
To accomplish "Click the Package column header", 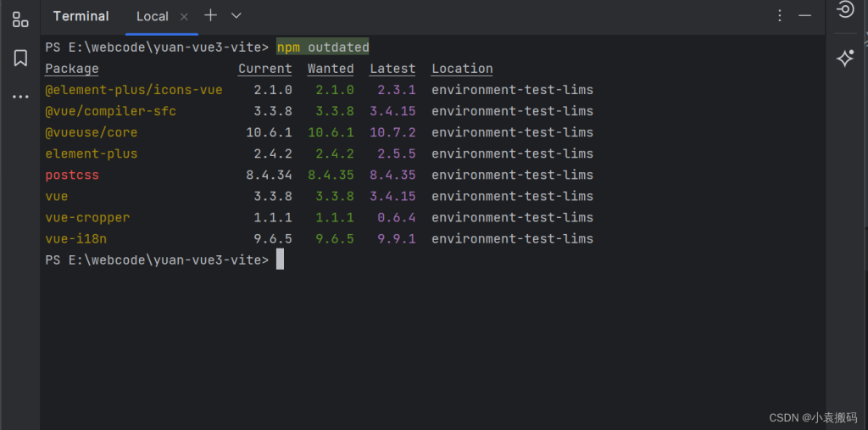I will click(72, 69).
